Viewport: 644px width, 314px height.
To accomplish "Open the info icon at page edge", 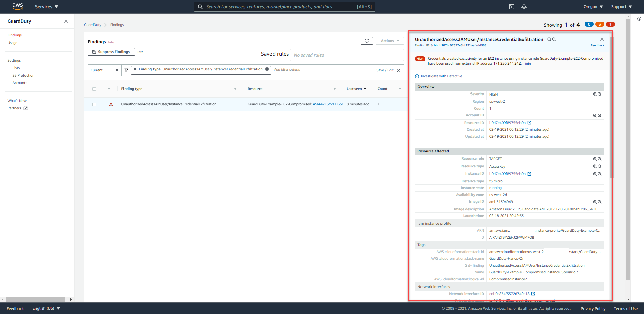I will pos(639,19).
